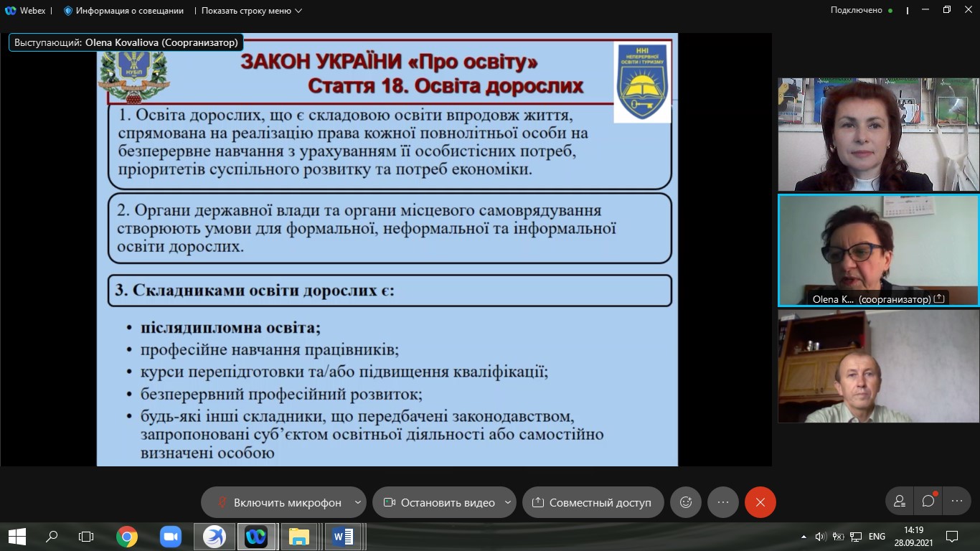Select Olena K. active speaker video thumbnail
This screenshot has width=980, height=551.
tap(878, 250)
